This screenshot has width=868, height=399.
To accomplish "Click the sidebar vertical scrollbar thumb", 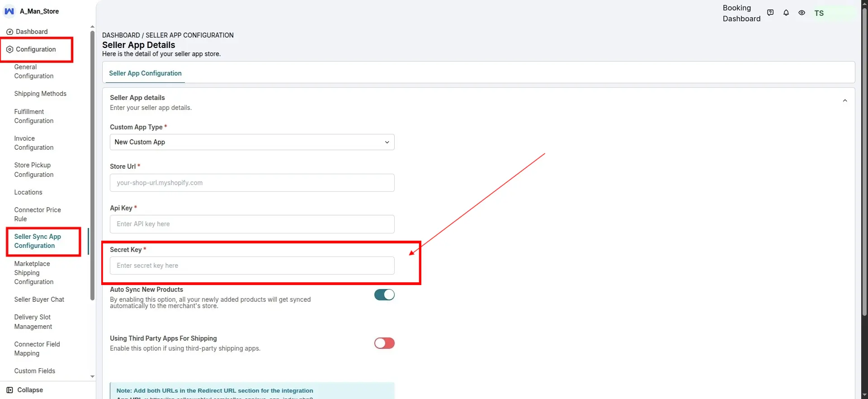I will tap(92, 165).
